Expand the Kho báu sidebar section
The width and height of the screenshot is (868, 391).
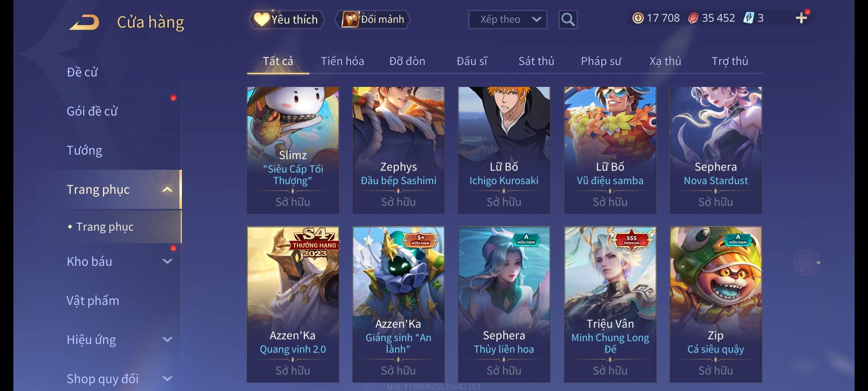[x=167, y=261]
